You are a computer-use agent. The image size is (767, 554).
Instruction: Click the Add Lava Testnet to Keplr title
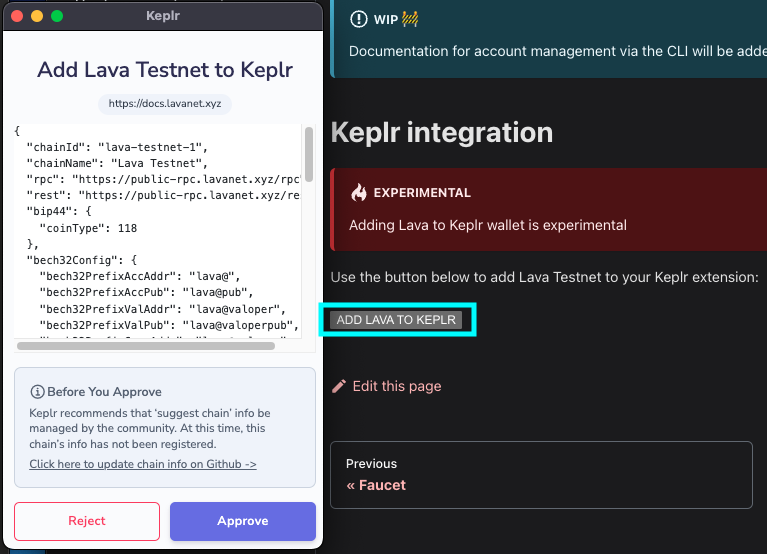pyautogui.click(x=165, y=70)
